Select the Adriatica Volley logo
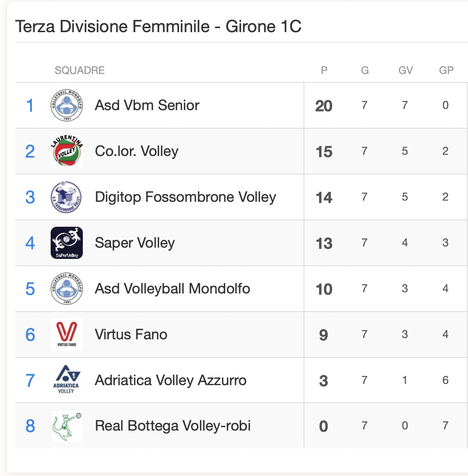 coord(66,380)
